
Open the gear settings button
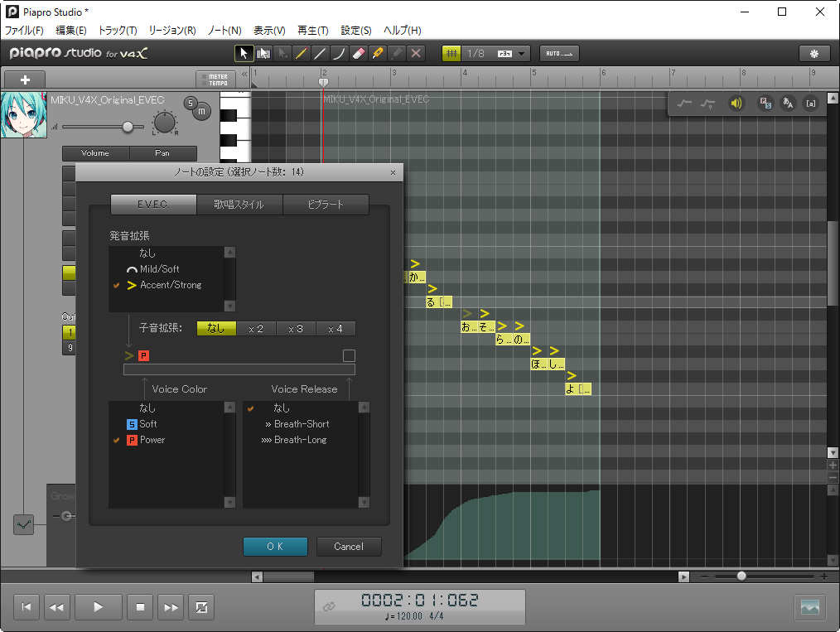pos(813,53)
